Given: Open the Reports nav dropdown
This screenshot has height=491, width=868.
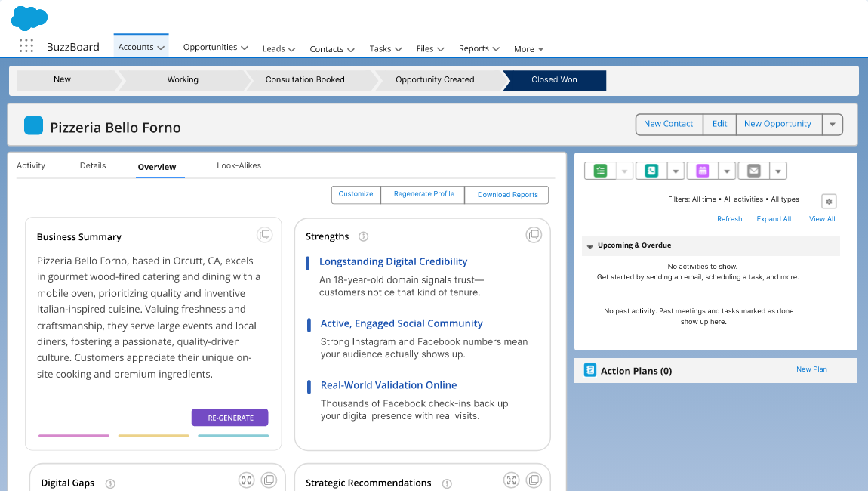Looking at the screenshot, I should (496, 49).
